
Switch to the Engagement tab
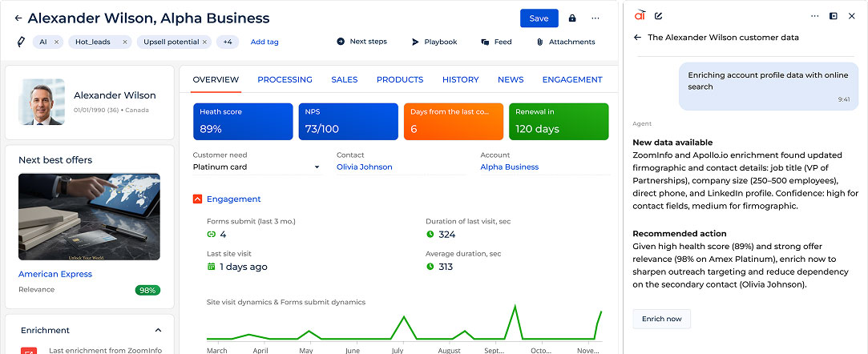(571, 79)
